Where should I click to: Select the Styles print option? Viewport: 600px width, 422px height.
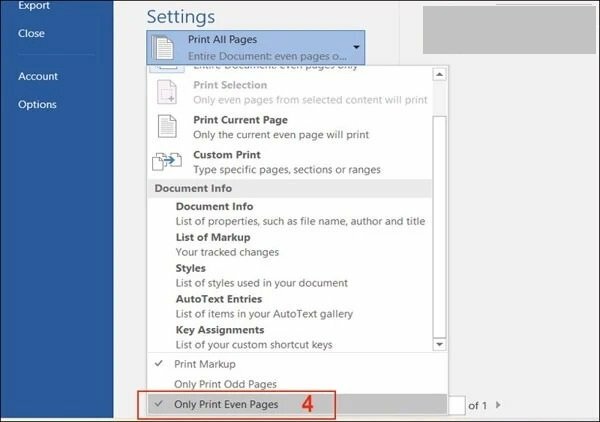190,268
